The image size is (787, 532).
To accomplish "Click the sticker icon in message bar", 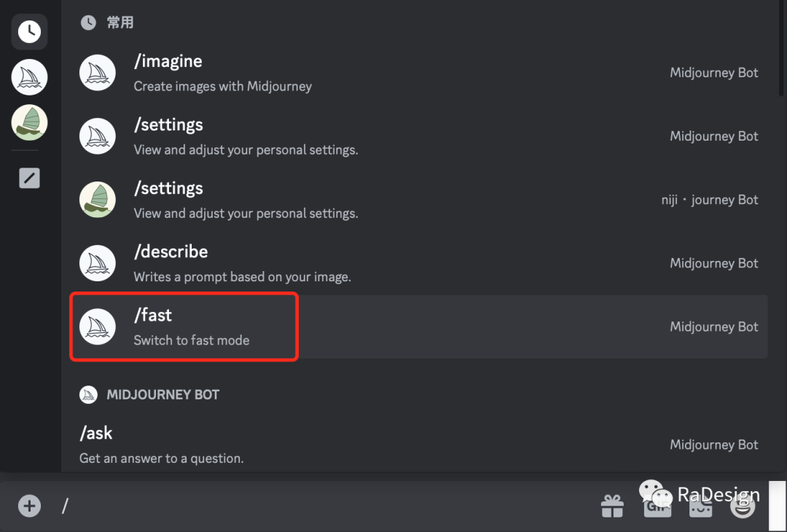I will (700, 507).
